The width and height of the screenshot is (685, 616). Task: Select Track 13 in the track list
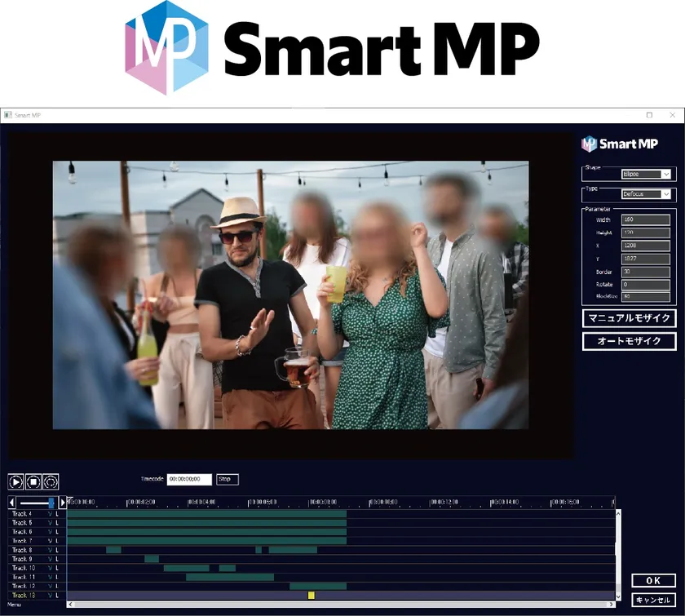(x=24, y=596)
